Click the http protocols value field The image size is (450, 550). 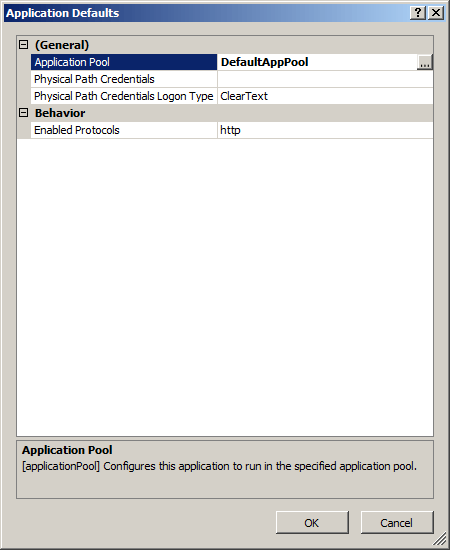click(325, 130)
